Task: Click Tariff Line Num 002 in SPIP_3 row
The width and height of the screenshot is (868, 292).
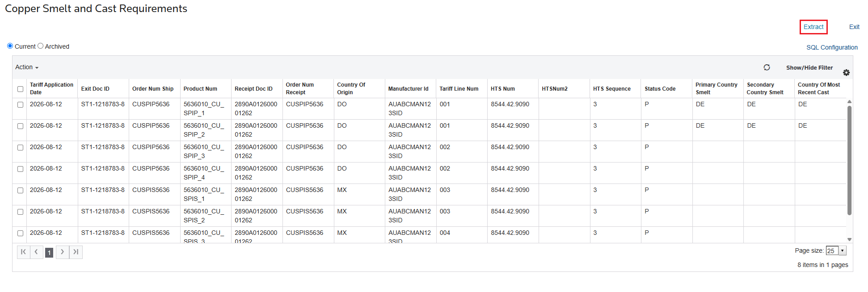Action: click(x=445, y=147)
